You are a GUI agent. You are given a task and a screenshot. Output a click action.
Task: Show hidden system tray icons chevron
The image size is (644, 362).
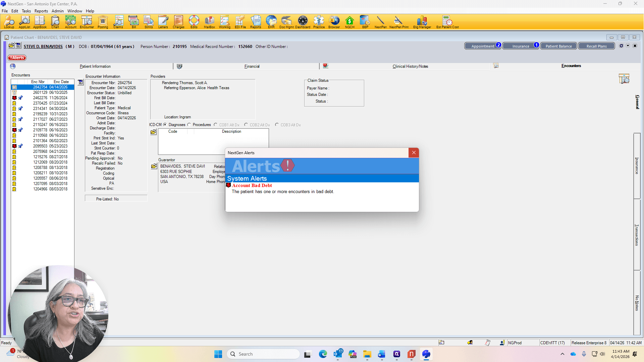[562, 354]
